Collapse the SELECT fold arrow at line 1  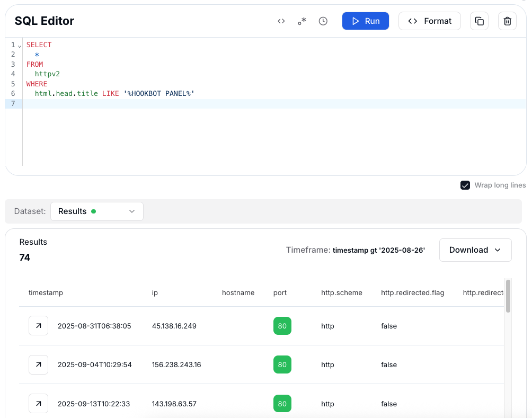pos(20,46)
